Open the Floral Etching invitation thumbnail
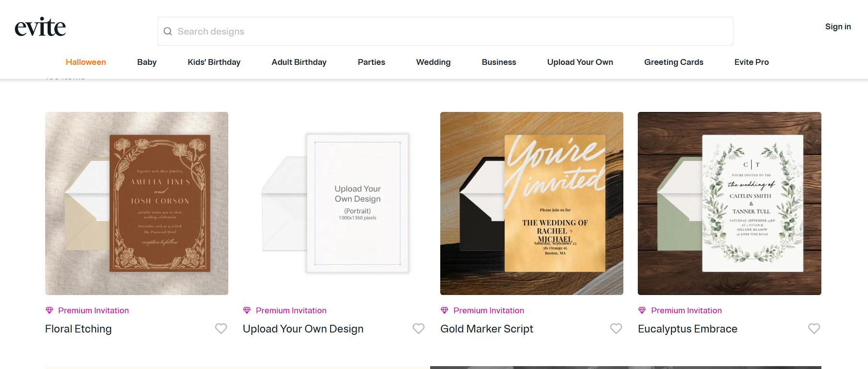868x369 pixels. point(136,203)
